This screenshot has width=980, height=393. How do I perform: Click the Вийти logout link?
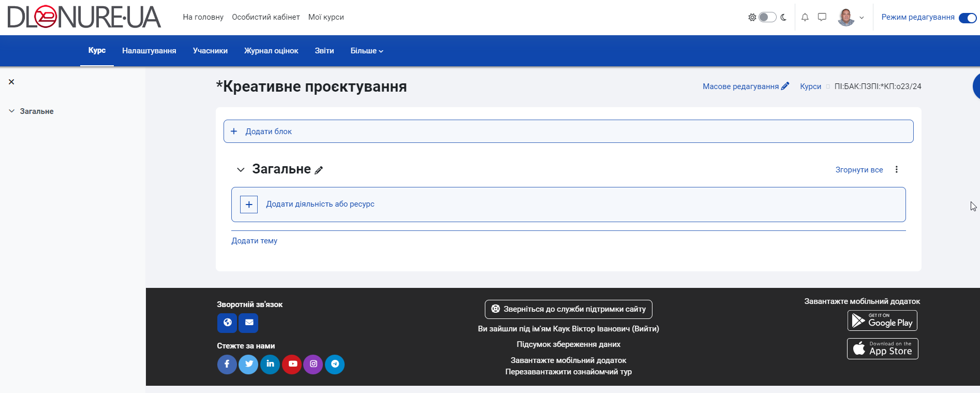coord(645,329)
